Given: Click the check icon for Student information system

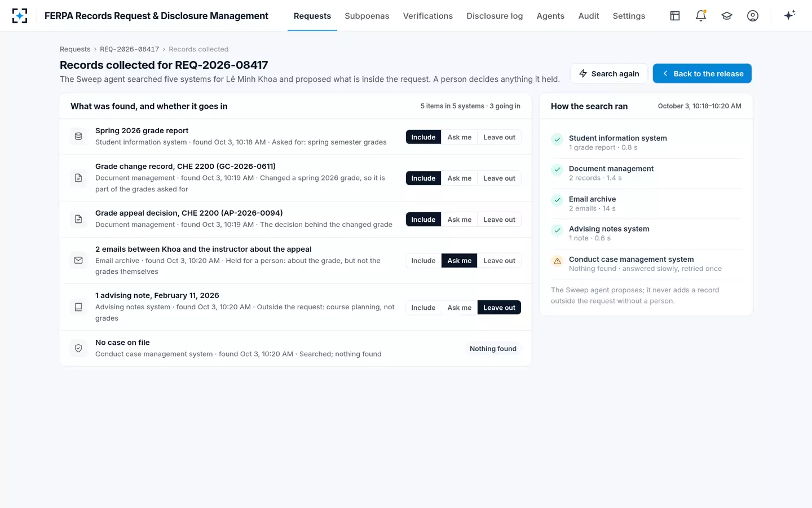Looking at the screenshot, I should point(557,139).
